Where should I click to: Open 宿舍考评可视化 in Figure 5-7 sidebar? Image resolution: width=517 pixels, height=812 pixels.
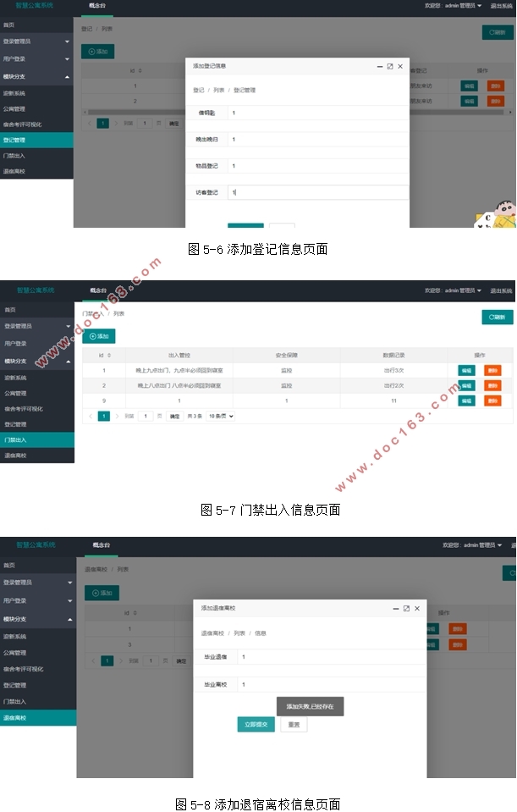(x=37, y=409)
